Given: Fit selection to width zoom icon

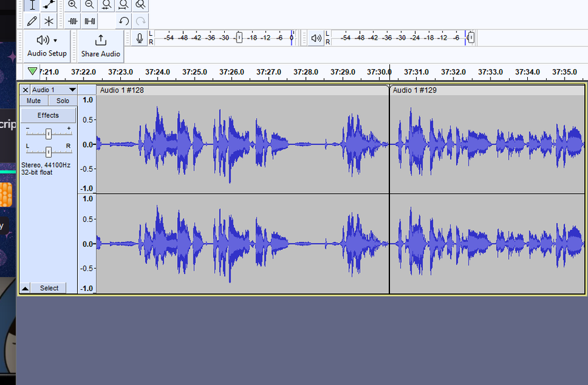Looking at the screenshot, I should point(106,5).
